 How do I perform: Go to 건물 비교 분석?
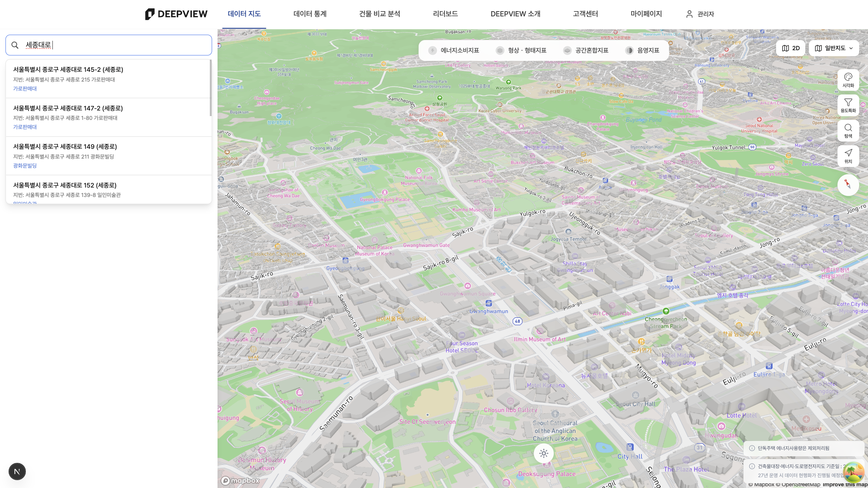tap(380, 14)
